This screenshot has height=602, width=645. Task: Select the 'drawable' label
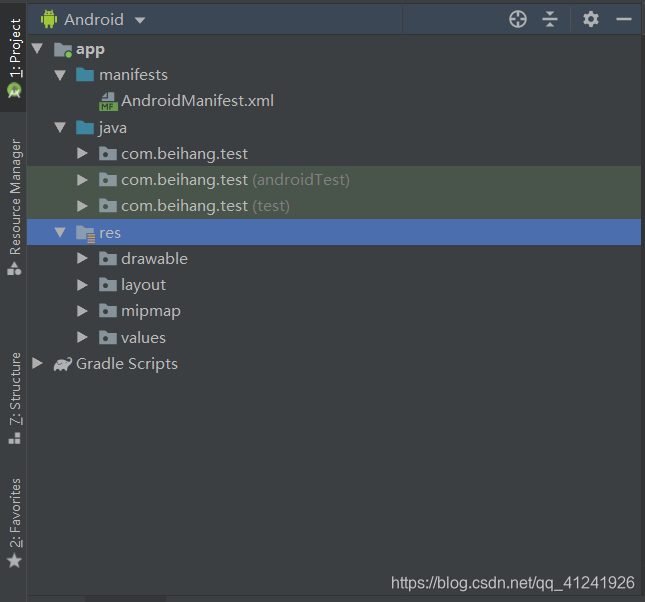(154, 258)
